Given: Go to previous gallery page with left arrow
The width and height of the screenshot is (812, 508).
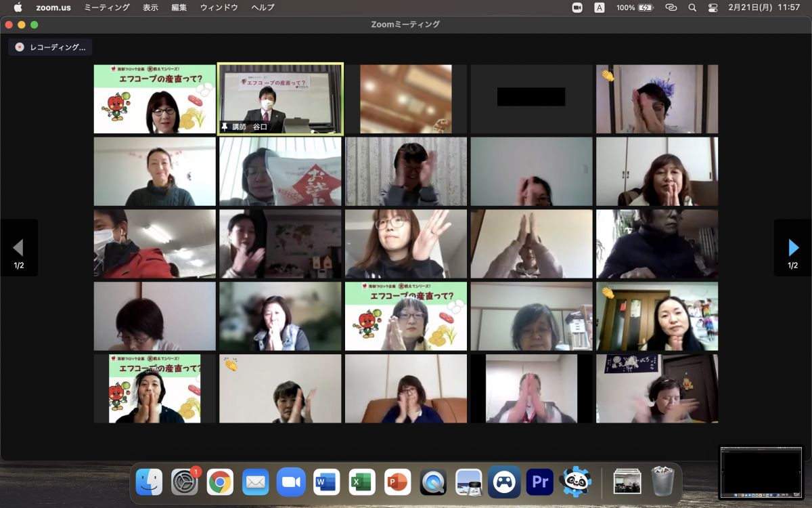Looking at the screenshot, I should 19,248.
